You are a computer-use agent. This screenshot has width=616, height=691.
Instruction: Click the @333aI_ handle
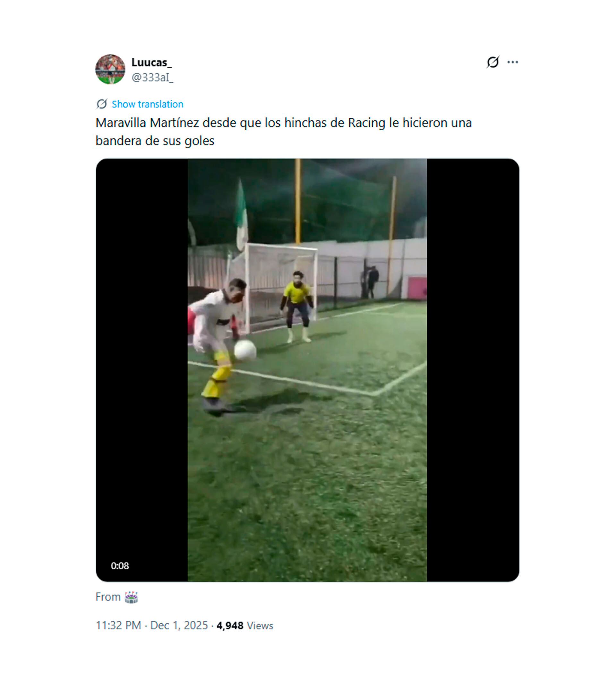pyautogui.click(x=152, y=78)
